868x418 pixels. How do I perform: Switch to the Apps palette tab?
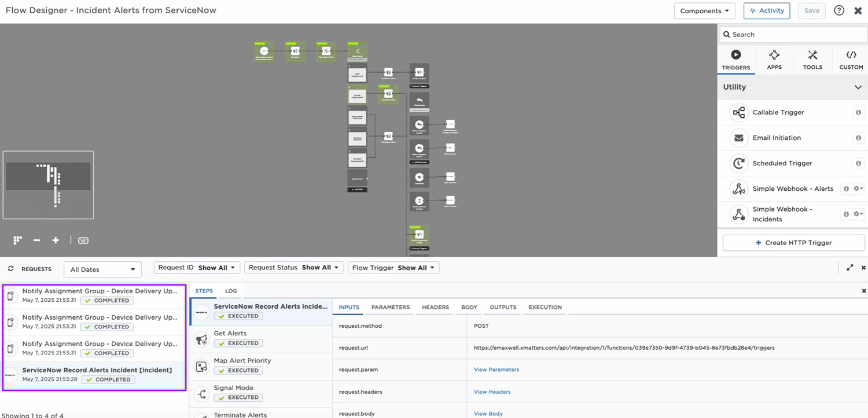point(774,60)
